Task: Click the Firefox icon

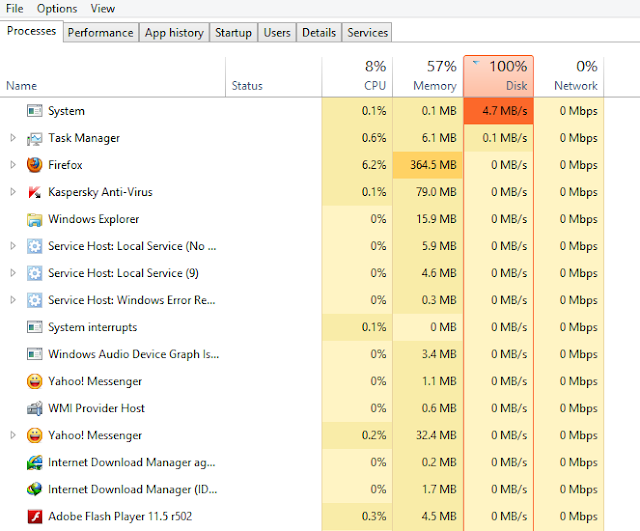Action: [x=35, y=165]
